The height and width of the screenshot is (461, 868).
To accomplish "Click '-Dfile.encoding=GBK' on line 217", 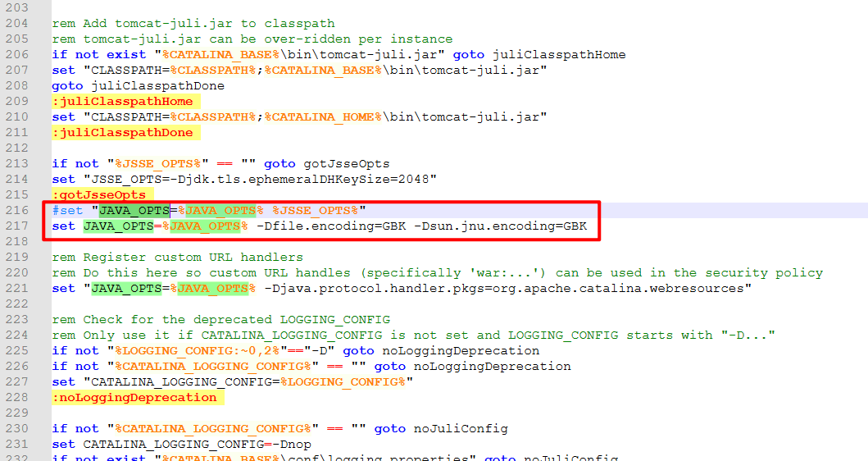I will [331, 226].
